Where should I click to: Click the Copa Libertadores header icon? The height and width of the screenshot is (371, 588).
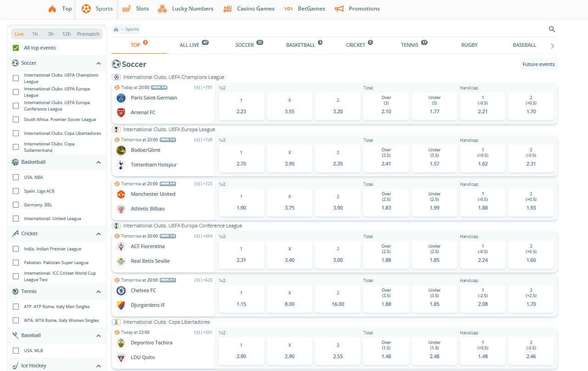tap(116, 322)
